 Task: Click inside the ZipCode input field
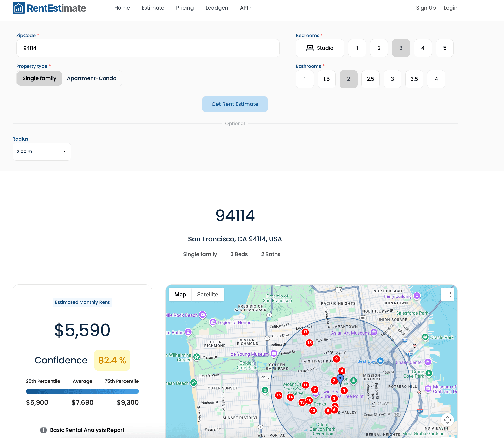(x=148, y=48)
